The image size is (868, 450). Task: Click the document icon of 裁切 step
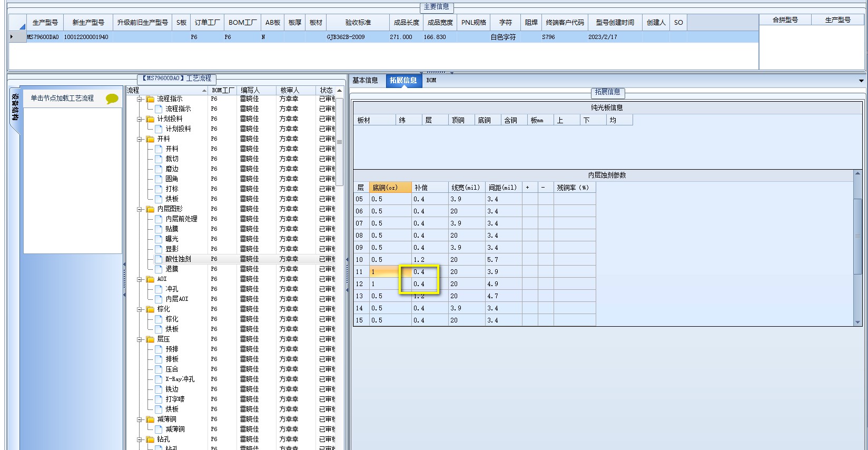pos(159,159)
